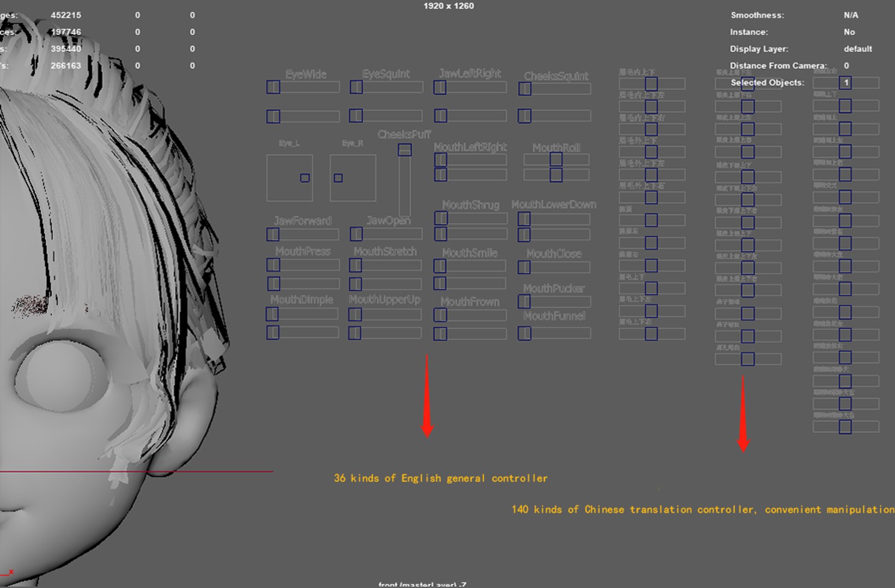Select lower MouthPress slider handle
Screen dimensions: 895x588
click(x=273, y=284)
